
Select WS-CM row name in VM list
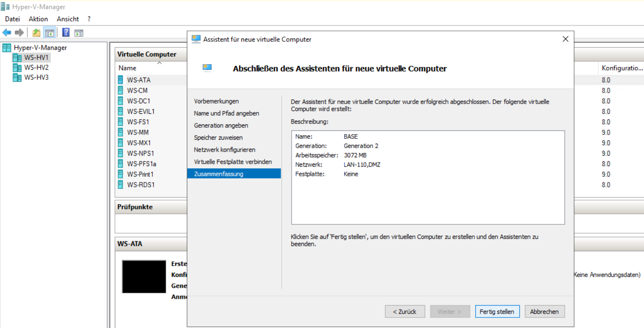point(137,90)
